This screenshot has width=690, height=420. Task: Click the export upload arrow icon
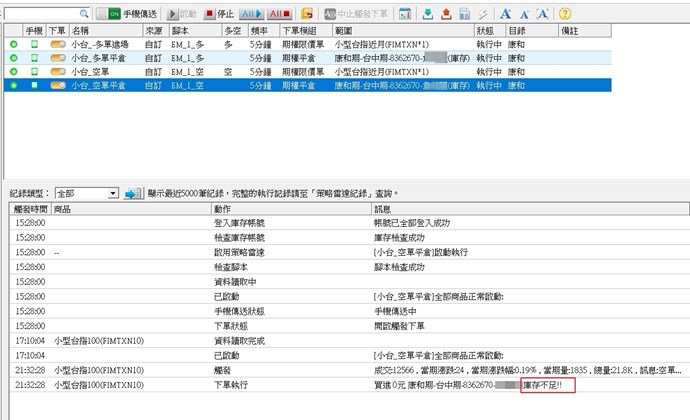tap(446, 14)
